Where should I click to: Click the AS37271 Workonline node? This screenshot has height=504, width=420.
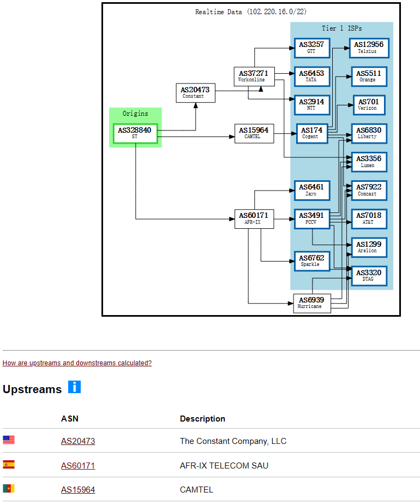pos(254,76)
